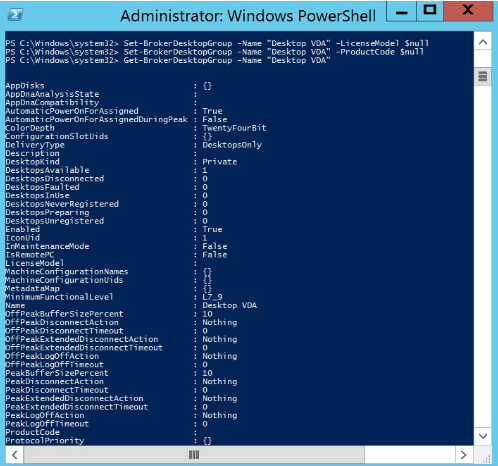Click the OffPeakDisconnectTimeout property
Image resolution: width=498 pixels, height=466 pixels.
(64, 331)
